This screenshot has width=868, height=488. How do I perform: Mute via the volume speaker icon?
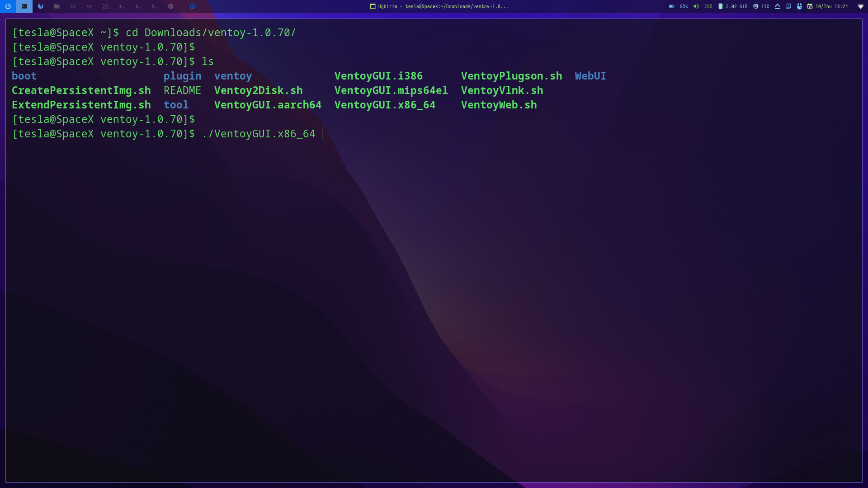pyautogui.click(x=696, y=6)
